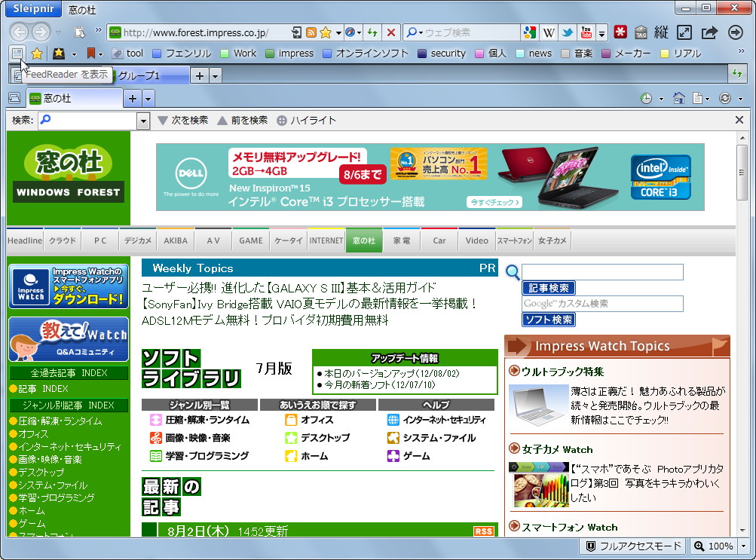Open the new tab dropdown arrow
The width and height of the screenshot is (756, 560).
point(148,98)
